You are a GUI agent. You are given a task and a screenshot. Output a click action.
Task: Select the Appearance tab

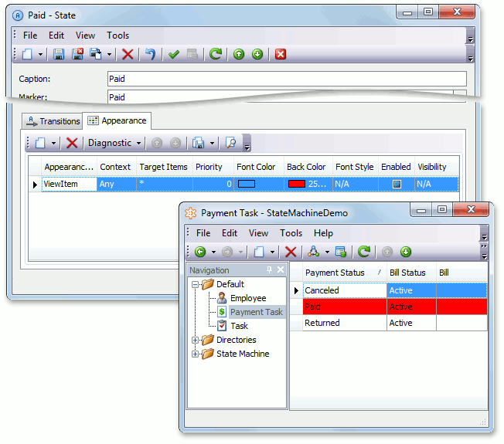pyautogui.click(x=117, y=120)
